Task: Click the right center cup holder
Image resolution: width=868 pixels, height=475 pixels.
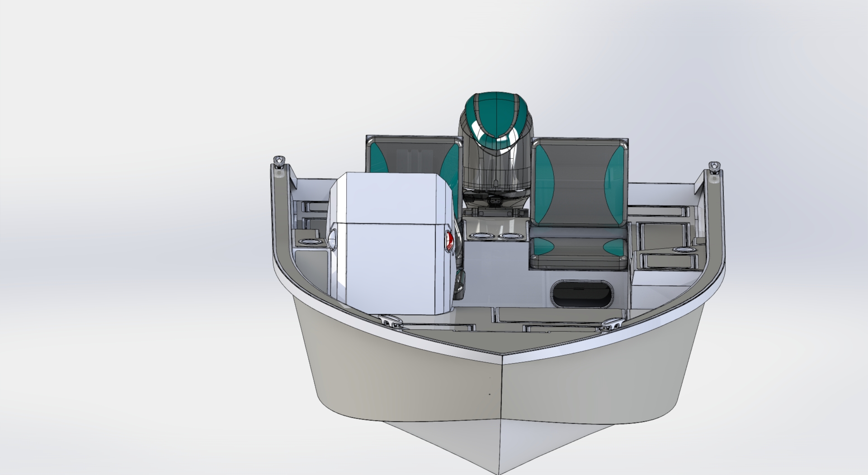Action: click(510, 236)
